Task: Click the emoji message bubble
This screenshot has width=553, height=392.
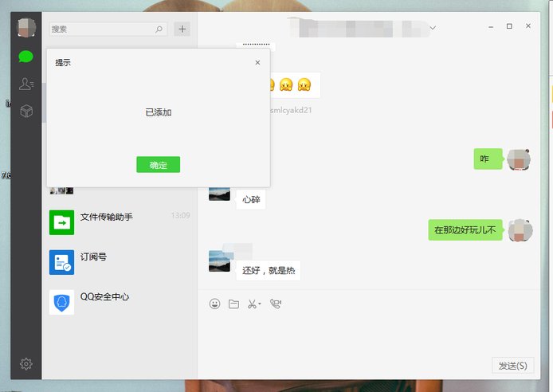Action: point(295,85)
